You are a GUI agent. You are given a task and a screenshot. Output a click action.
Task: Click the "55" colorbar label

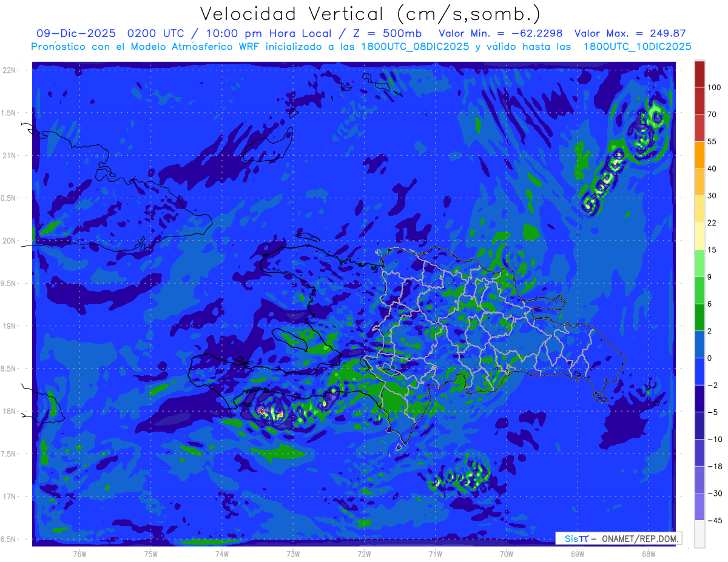tap(713, 141)
